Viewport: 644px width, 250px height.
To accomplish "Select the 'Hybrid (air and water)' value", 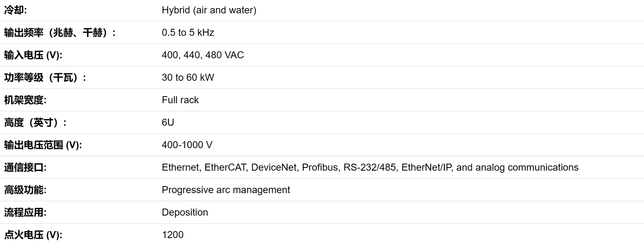I will pos(209,10).
